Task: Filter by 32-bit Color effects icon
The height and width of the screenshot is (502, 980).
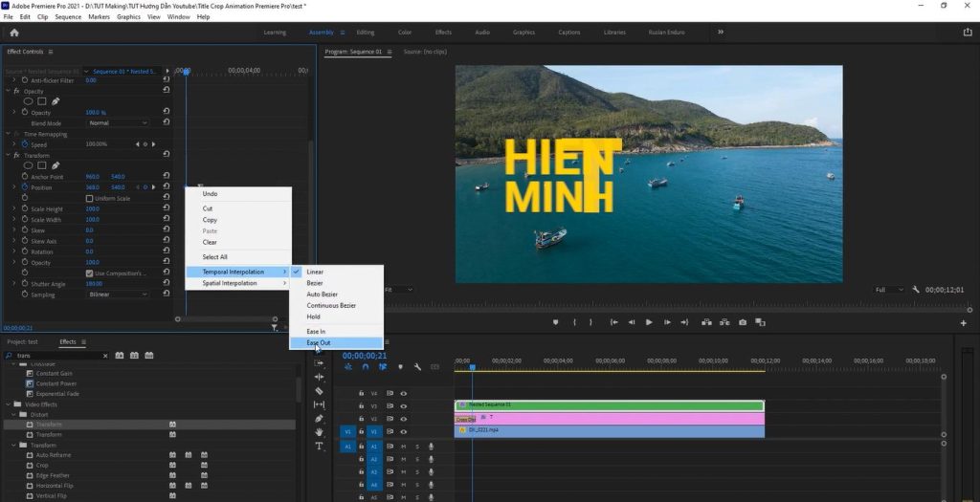Action: (134, 356)
